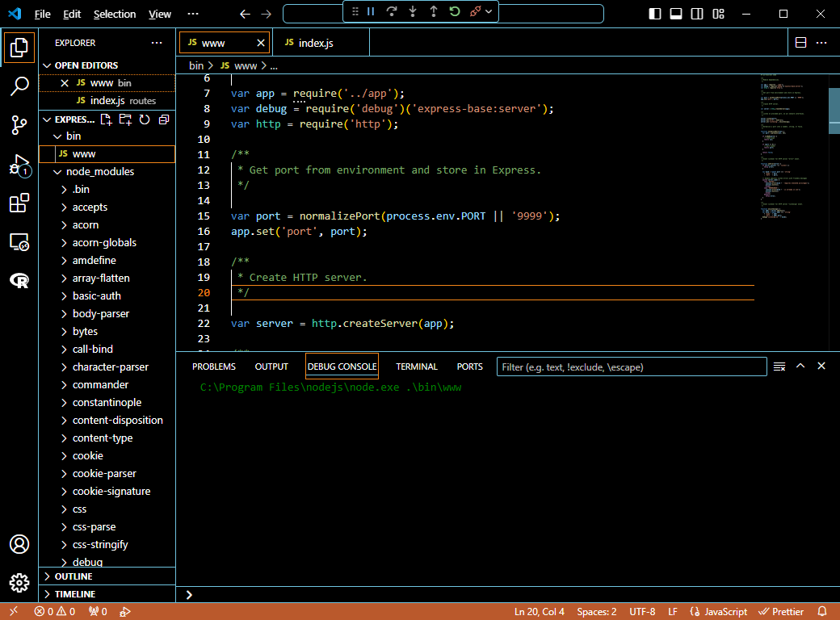Go back in navigation history

[x=245, y=14]
